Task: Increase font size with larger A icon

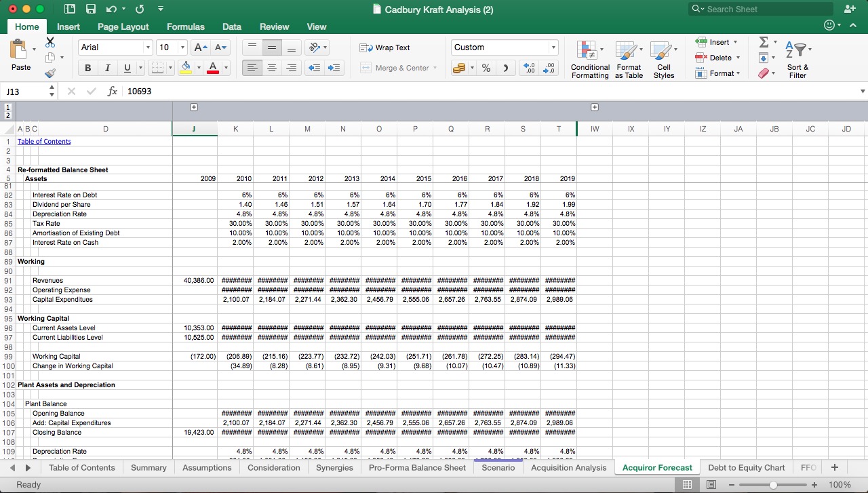Action: [x=201, y=47]
